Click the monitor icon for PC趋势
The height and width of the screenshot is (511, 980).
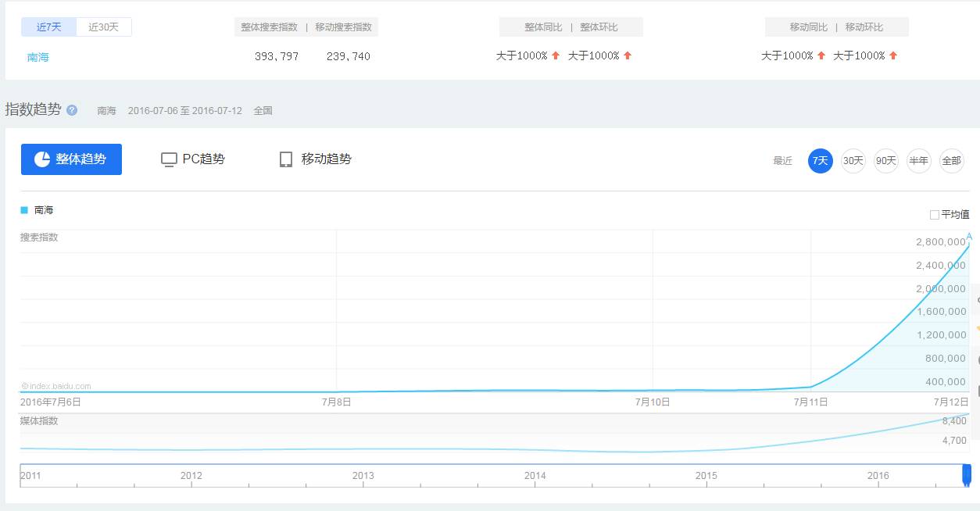point(169,159)
